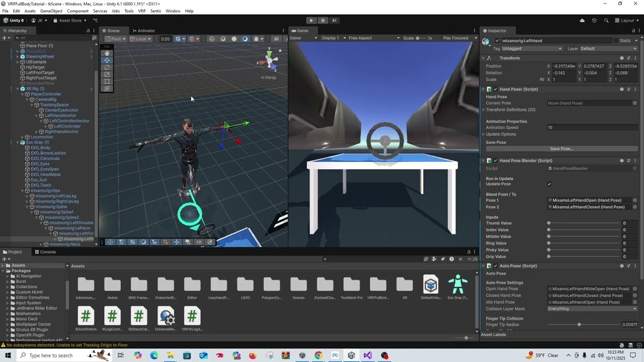Open Hand Poser presets icon
Viewport: 644px width, 362px height.
(x=628, y=89)
